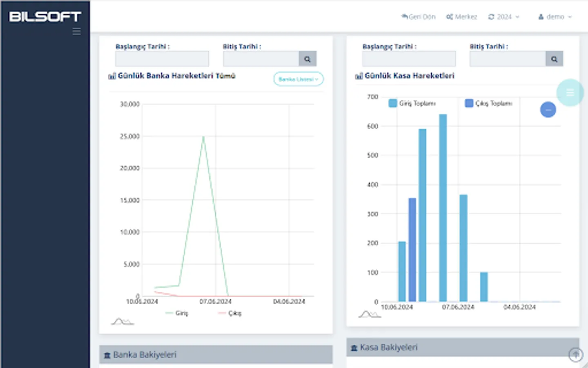Click the chart icon under the bank chart
Image resolution: width=588 pixels, height=368 pixels.
(122, 321)
